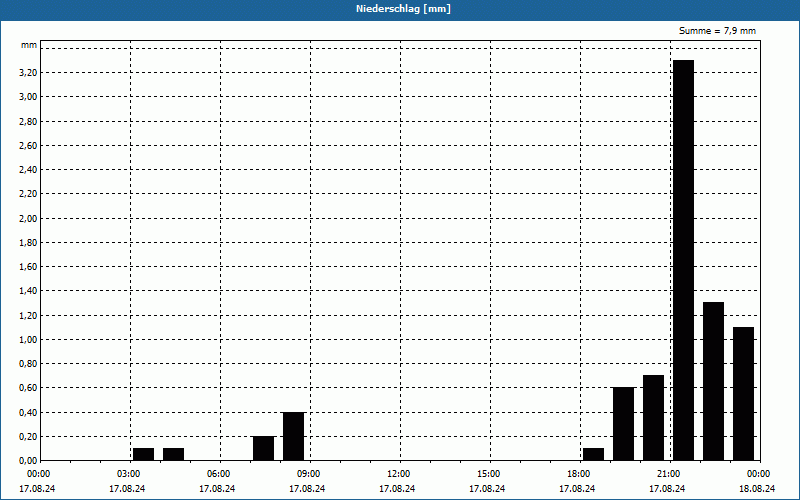Click the 21:00 x-axis time label
Image resolution: width=800 pixels, height=500 pixels.
pyautogui.click(x=669, y=474)
